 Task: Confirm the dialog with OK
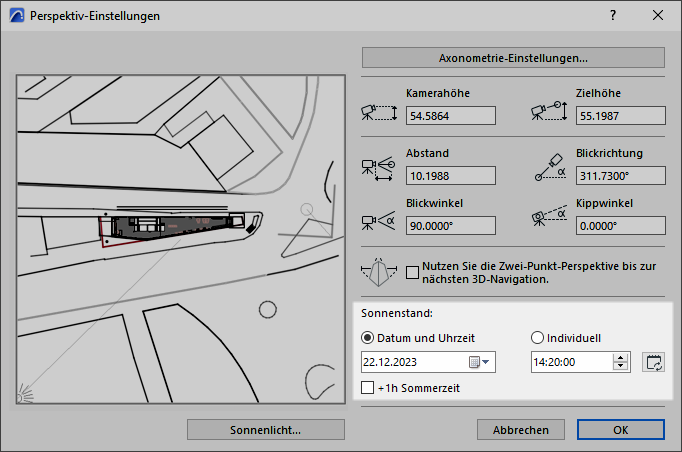click(621, 430)
